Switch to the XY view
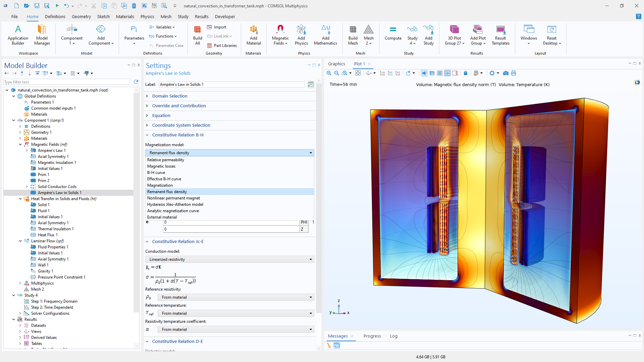The height and width of the screenshot is (362, 644). click(x=382, y=73)
